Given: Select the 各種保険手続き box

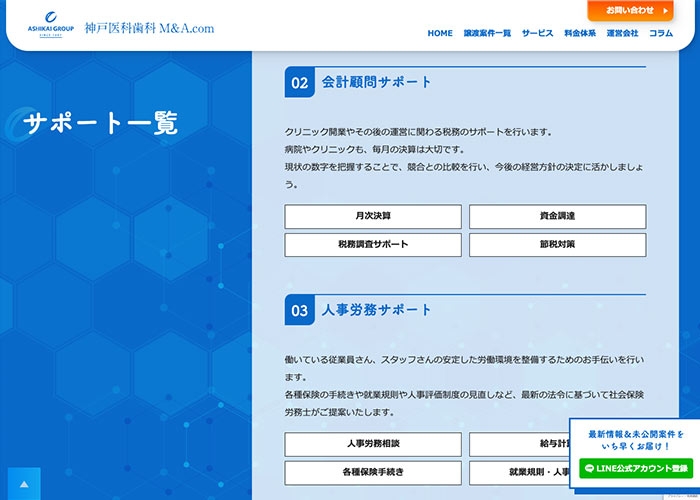Looking at the screenshot, I should pyautogui.click(x=373, y=473).
